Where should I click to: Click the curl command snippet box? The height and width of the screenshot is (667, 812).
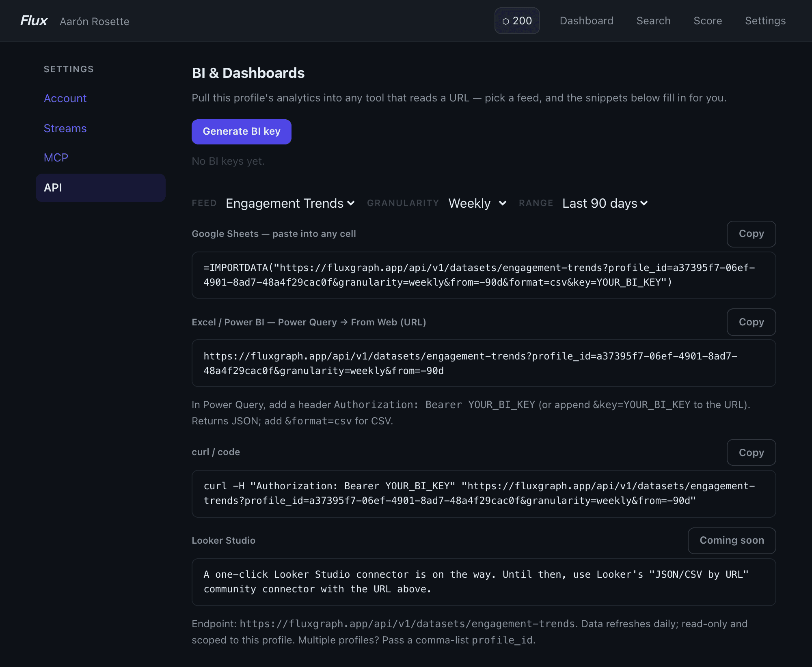[484, 493]
